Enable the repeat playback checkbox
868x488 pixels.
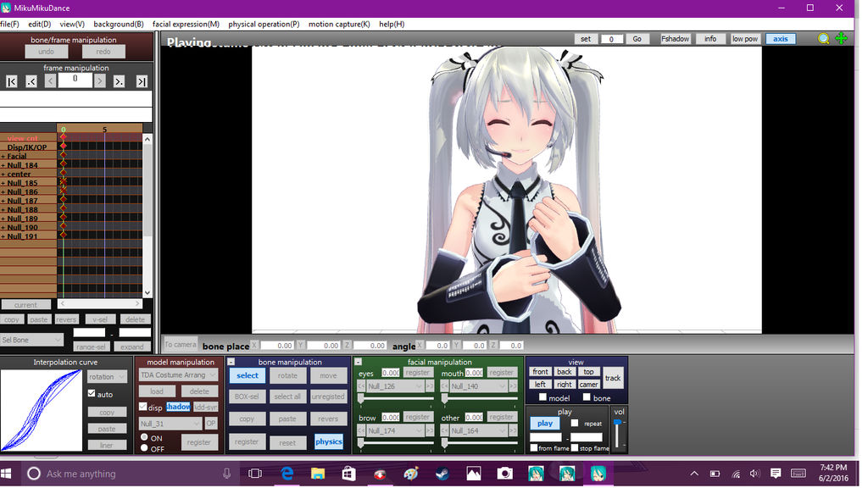point(575,423)
